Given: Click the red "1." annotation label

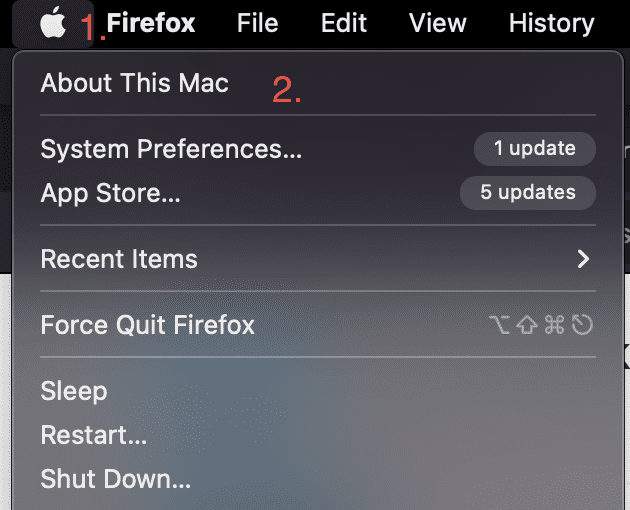Looking at the screenshot, I should coord(92,28).
